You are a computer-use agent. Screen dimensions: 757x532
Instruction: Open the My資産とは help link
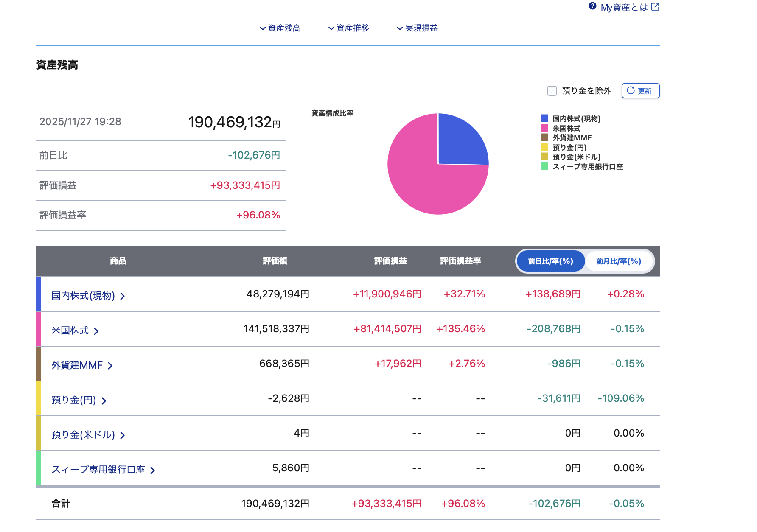pyautogui.click(x=624, y=7)
